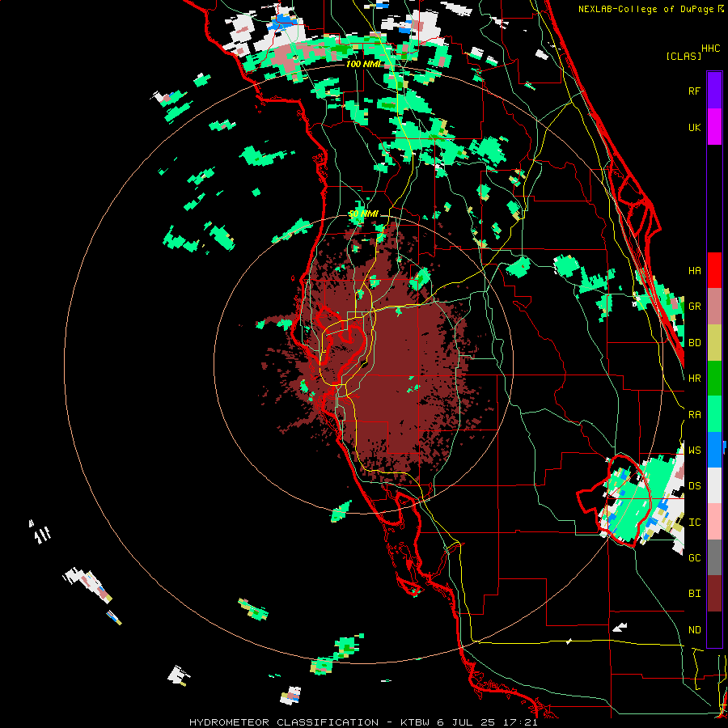Image resolution: width=728 pixels, height=728 pixels.
Task: Click the RA light green legend swatch
Action: pos(714,414)
